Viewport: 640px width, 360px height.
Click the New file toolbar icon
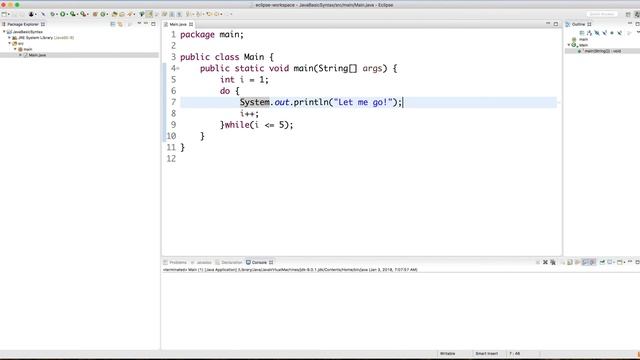4,14
